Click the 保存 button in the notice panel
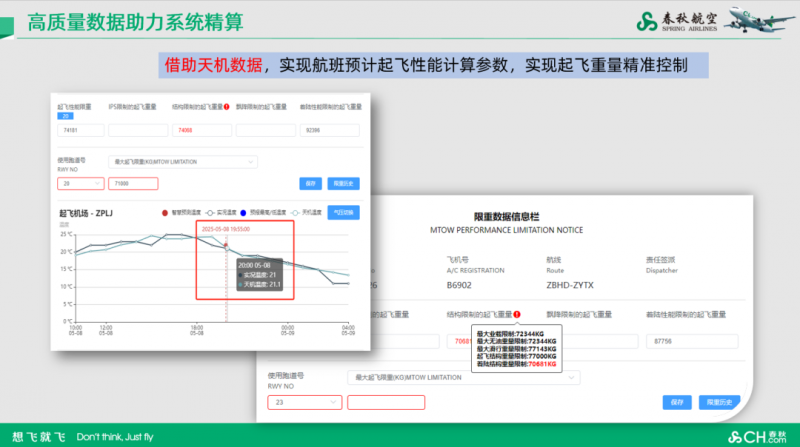Viewport: 800px width, 447px height. 677,402
